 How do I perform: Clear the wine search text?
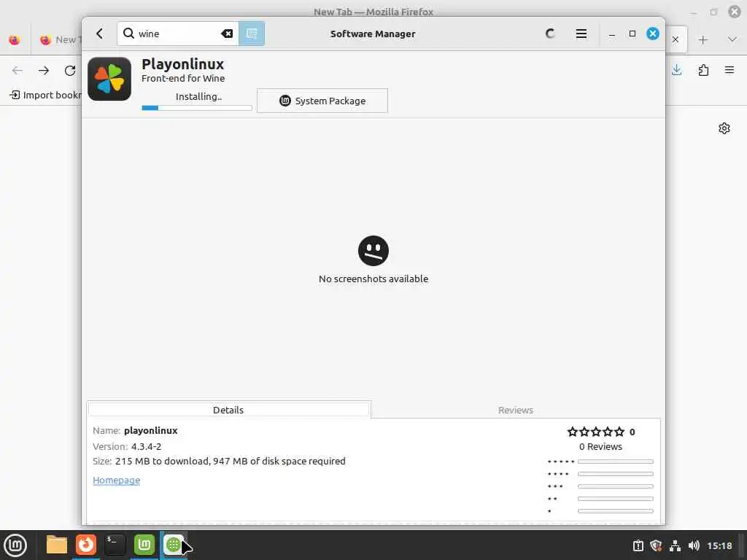click(227, 34)
